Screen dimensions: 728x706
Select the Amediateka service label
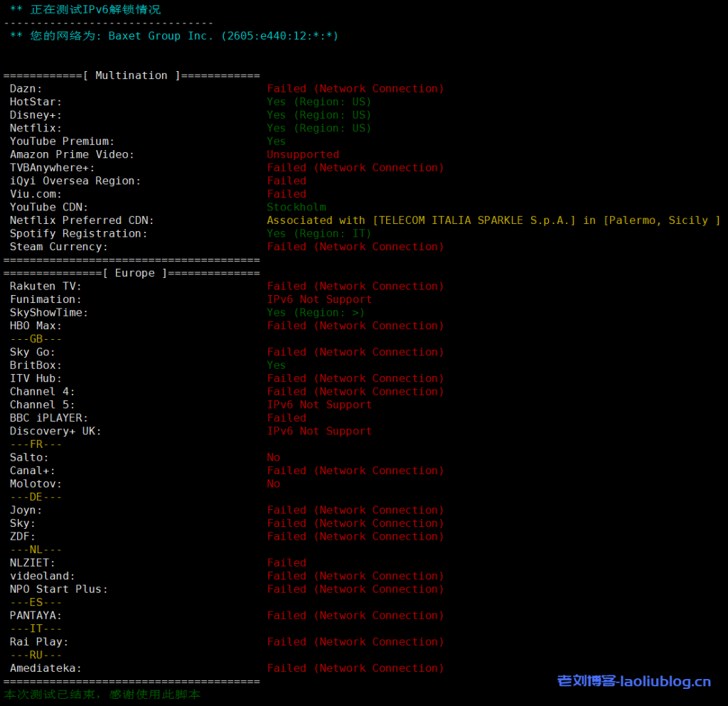coord(45,668)
